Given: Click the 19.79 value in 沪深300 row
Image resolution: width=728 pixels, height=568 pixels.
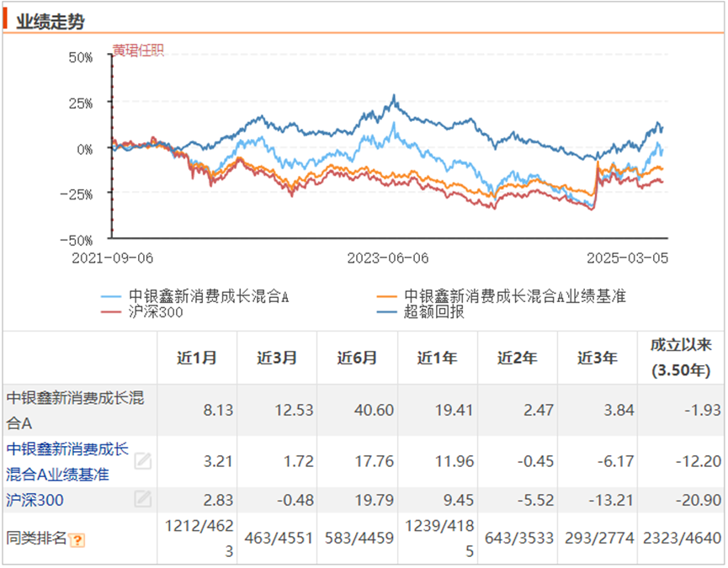Looking at the screenshot, I should point(375,500).
